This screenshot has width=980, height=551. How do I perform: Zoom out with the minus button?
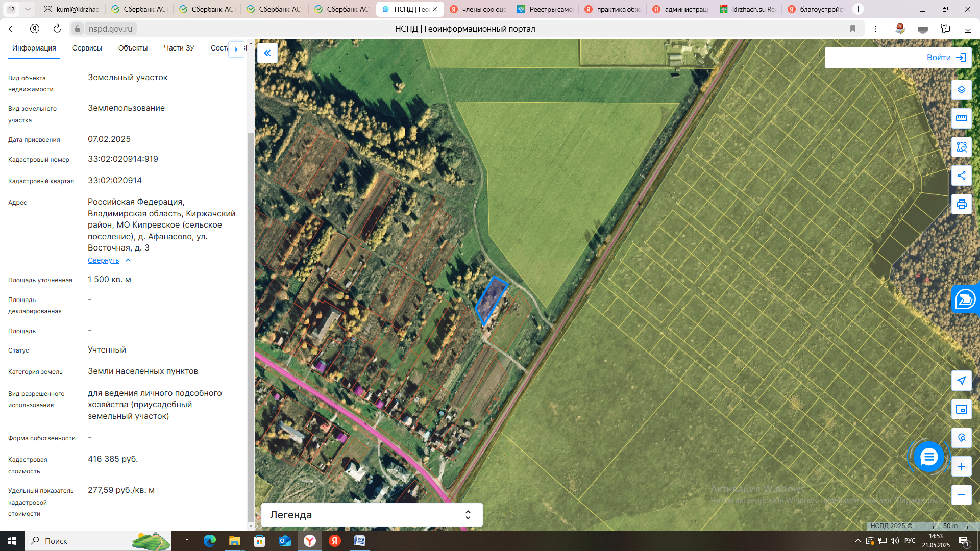tap(961, 495)
